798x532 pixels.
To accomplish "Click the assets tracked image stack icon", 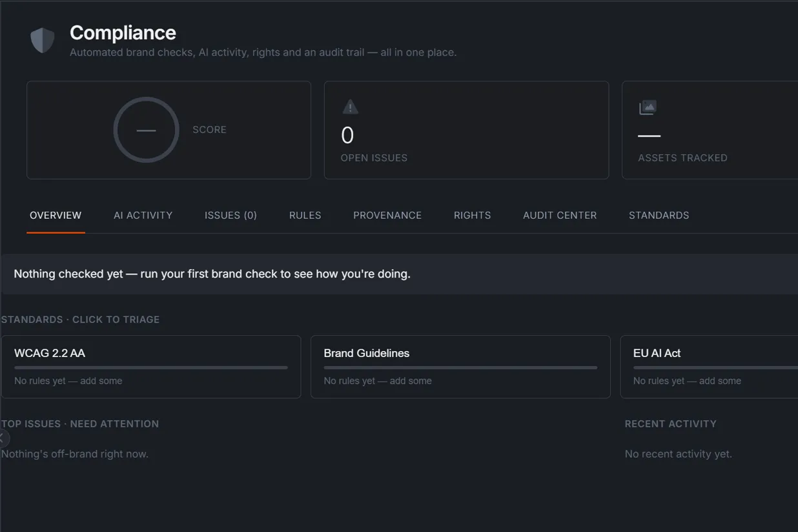I will [x=648, y=108].
